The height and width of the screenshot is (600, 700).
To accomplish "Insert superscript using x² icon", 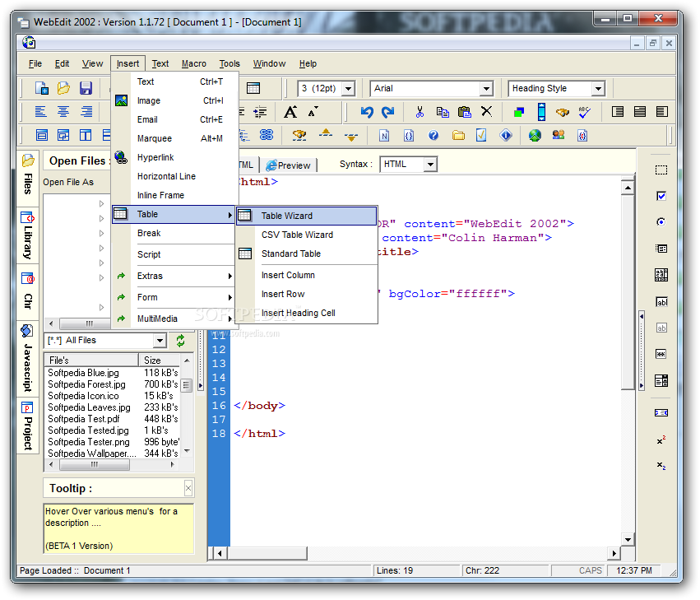I will coord(661,440).
